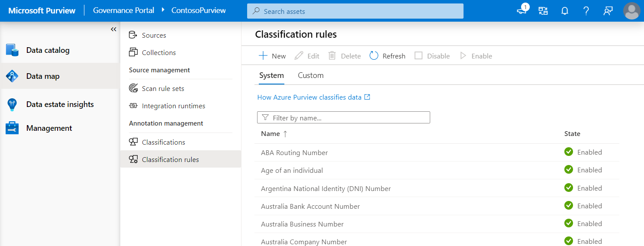Viewport: 644px width, 246px height.
Task: Expand the ContosoPurview breadcrumb arrow
Action: point(163,10)
